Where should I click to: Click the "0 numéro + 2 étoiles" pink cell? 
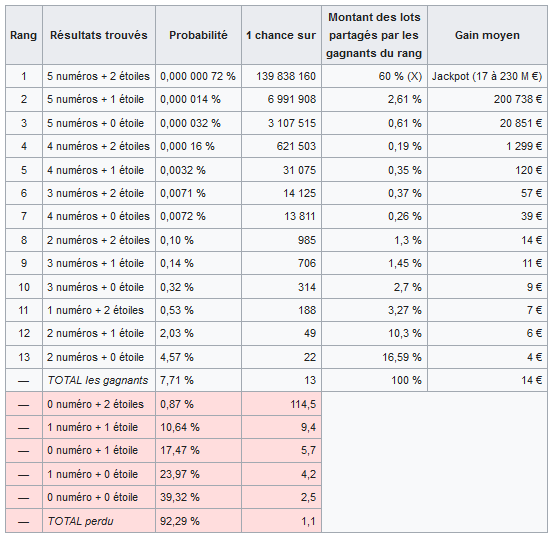(99, 404)
